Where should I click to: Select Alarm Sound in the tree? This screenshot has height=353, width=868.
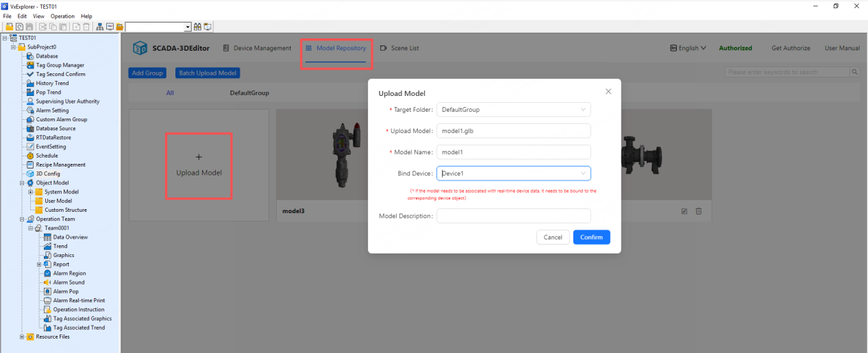point(69,282)
